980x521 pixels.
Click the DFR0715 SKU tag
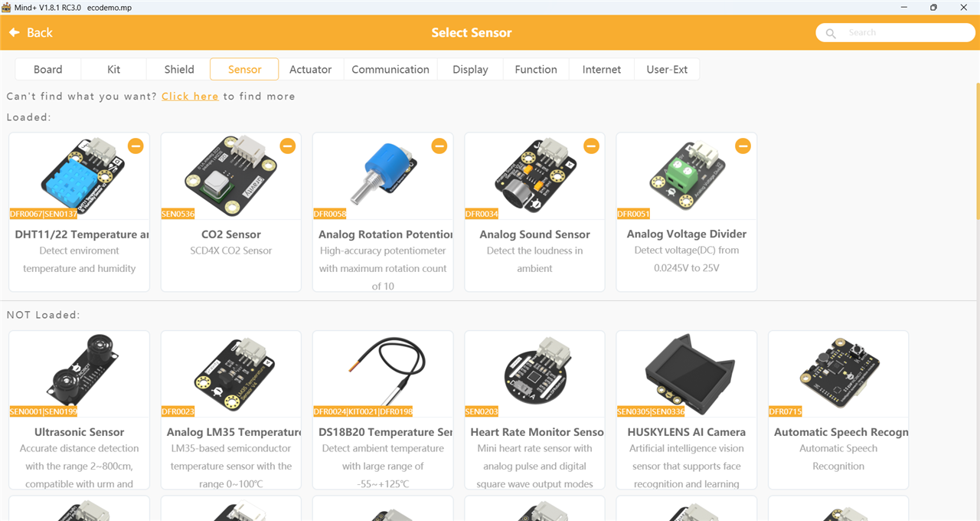tap(786, 411)
